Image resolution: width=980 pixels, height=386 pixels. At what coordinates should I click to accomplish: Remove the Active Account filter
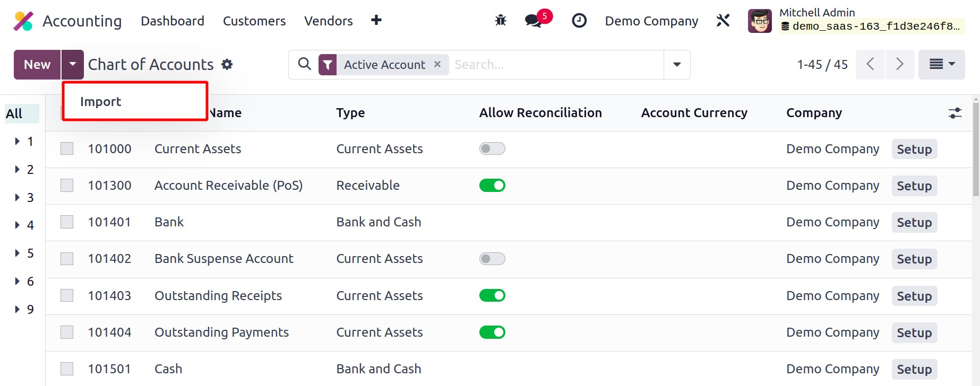coord(437,64)
